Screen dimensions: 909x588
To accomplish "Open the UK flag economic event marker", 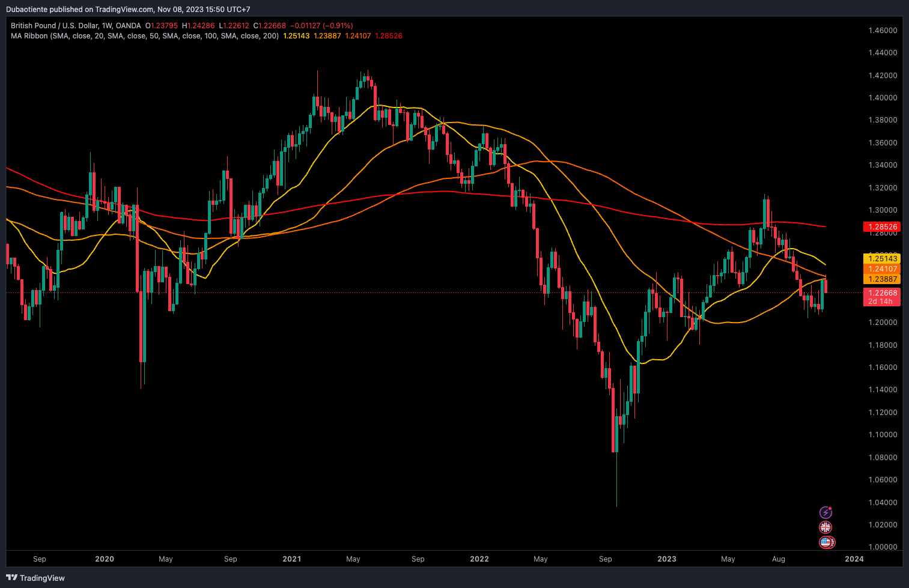I will 826,527.
